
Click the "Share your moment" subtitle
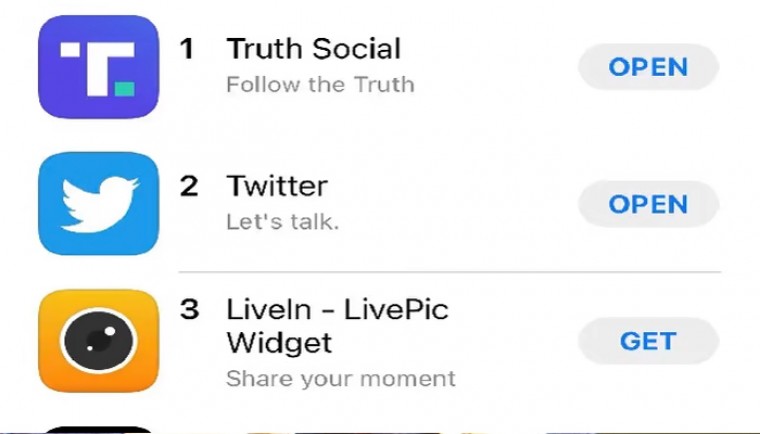[x=340, y=379]
